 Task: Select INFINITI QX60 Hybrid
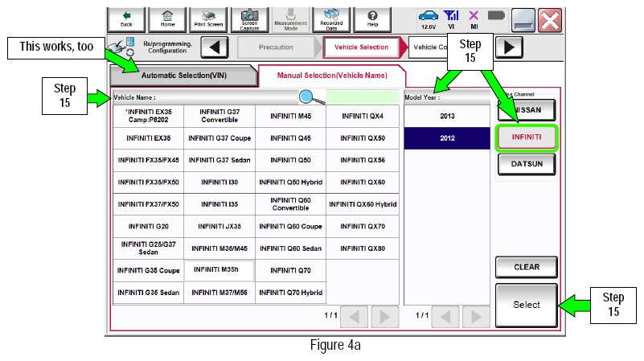tap(363, 204)
